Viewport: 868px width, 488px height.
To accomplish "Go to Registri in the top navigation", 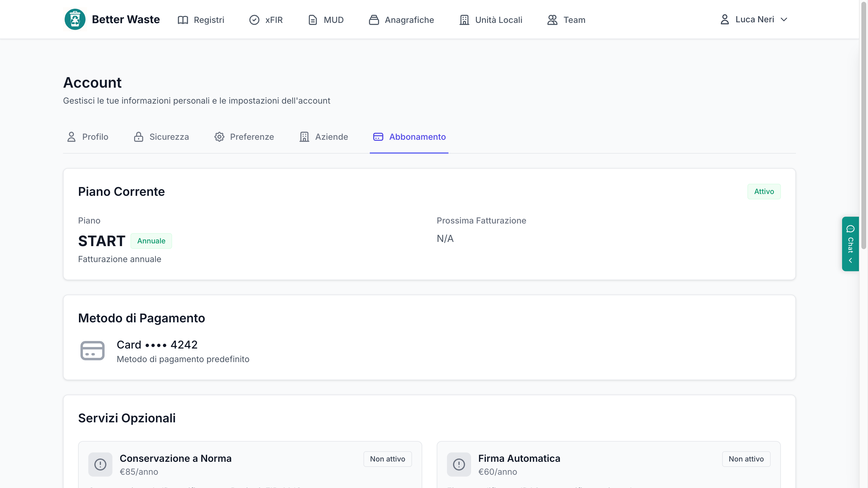I will coord(201,20).
